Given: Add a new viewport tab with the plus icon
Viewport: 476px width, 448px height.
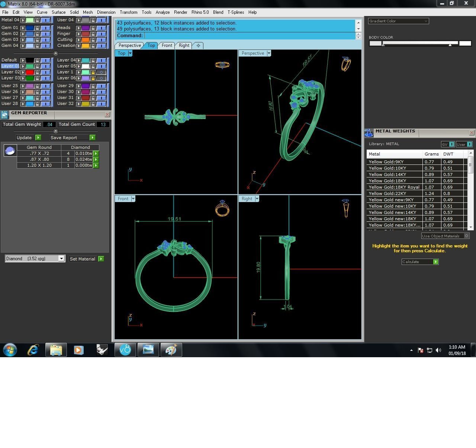Looking at the screenshot, I should [x=198, y=45].
